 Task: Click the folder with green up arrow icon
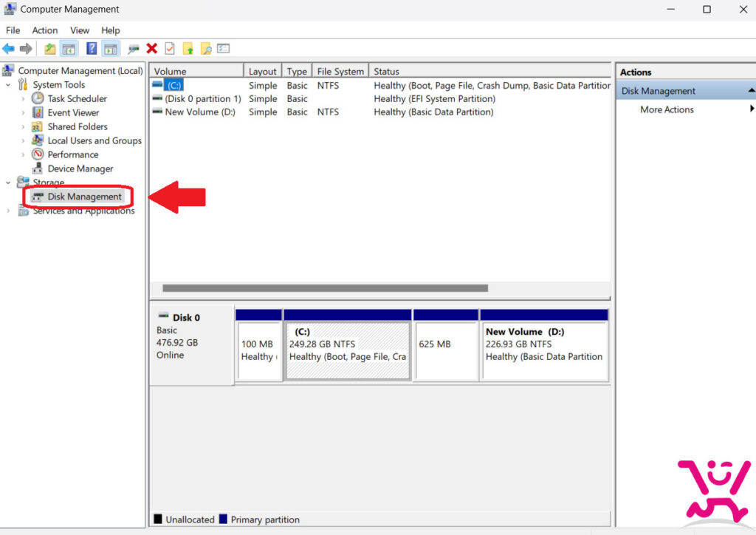[188, 49]
